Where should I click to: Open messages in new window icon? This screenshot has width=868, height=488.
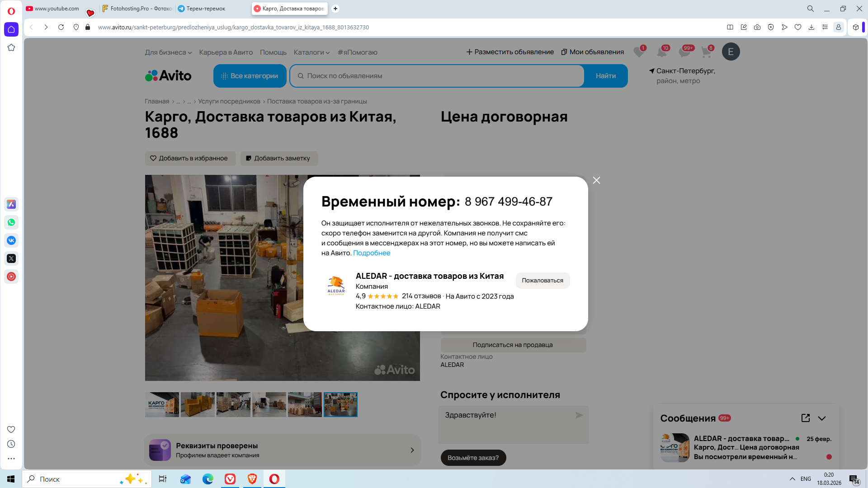click(x=805, y=418)
